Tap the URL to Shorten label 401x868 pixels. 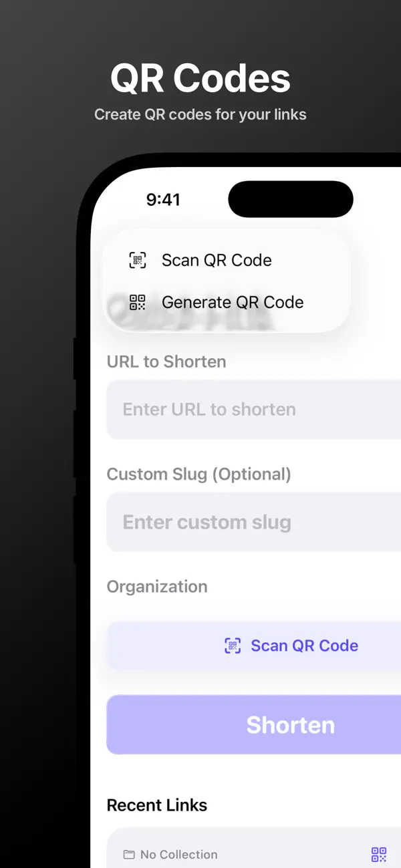pos(166,361)
